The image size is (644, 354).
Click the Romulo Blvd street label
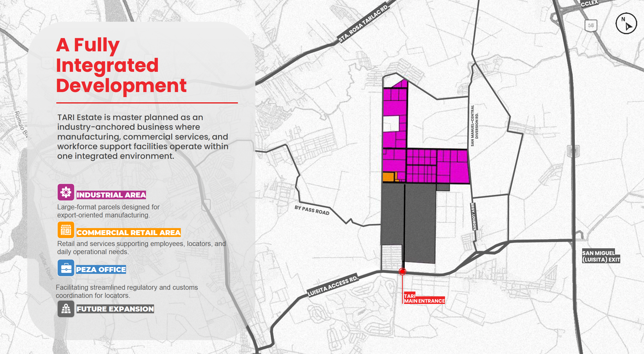[21, 125]
